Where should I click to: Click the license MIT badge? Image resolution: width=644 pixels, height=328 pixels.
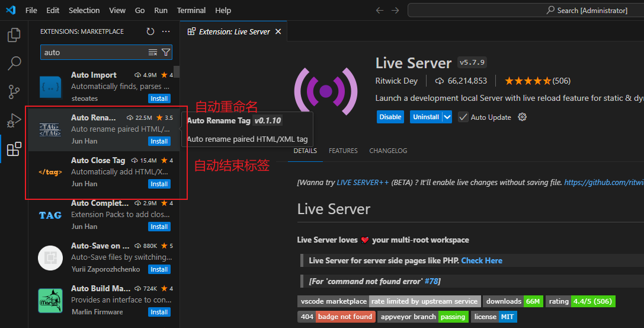tap(494, 317)
